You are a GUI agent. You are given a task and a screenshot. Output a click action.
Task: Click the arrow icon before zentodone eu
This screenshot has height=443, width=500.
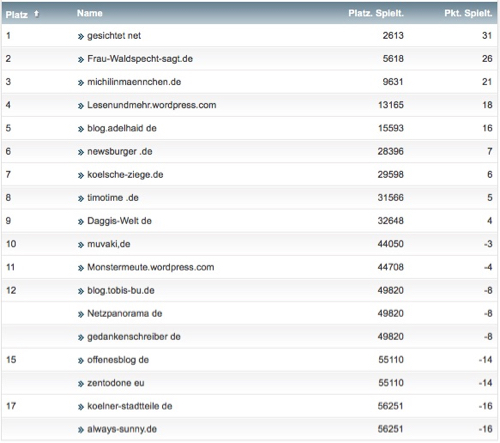81,384
